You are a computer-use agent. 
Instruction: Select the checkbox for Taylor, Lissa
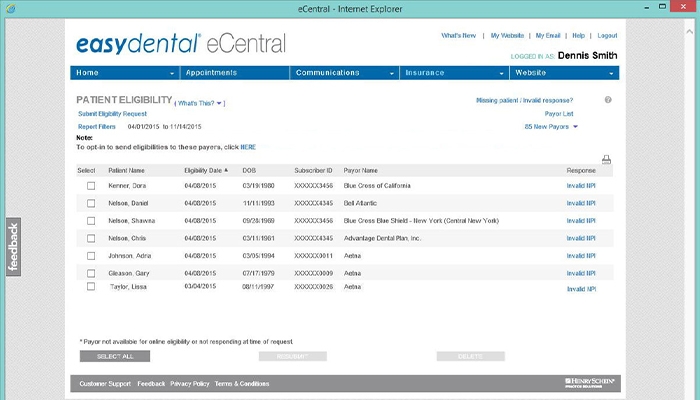pyautogui.click(x=91, y=287)
